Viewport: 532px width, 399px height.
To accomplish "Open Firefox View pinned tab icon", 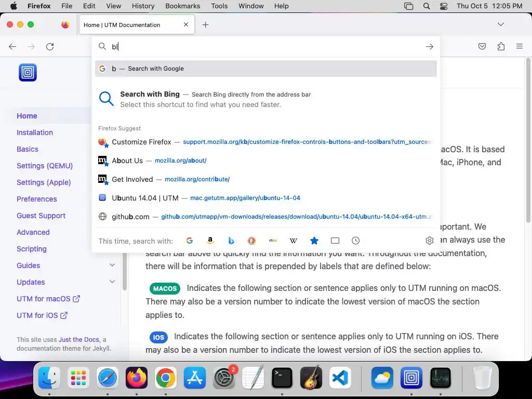I will coord(65,24).
